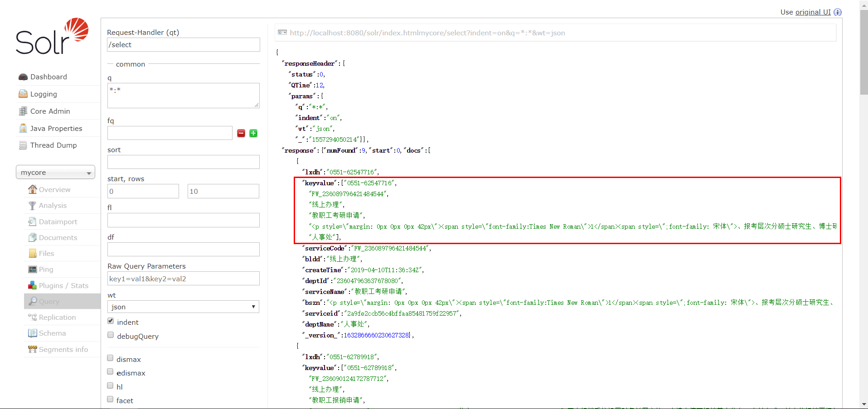Screen dimensions: 868x409
Task: Click the numFound value 9
Action: click(x=363, y=150)
